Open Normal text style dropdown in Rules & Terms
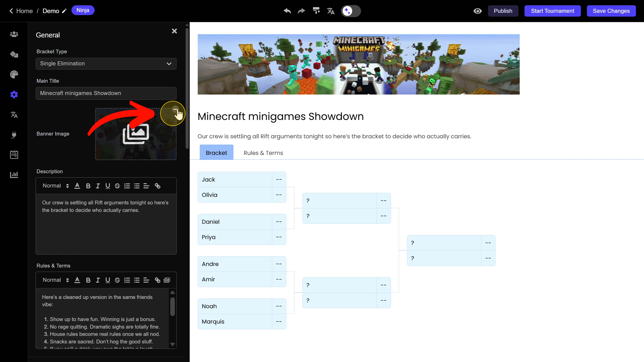The image size is (644, 362). 56,280
